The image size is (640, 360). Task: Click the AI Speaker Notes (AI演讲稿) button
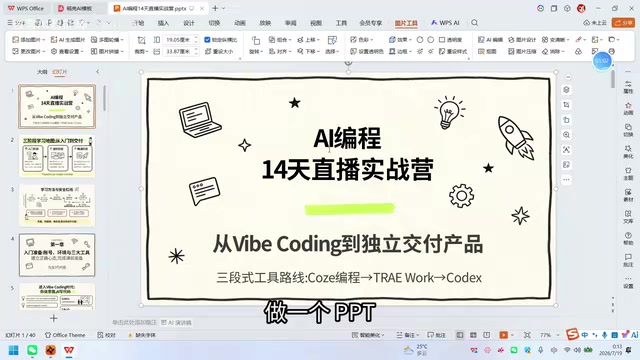[176, 322]
